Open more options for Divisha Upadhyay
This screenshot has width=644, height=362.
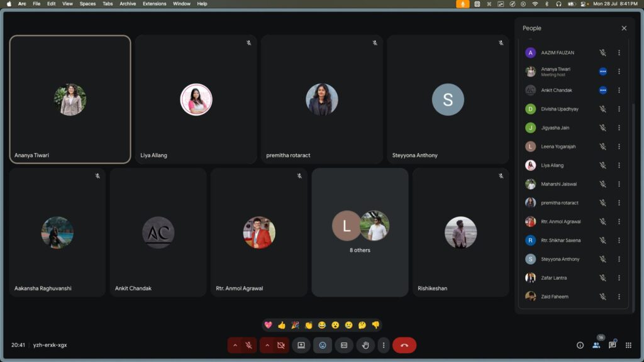619,109
